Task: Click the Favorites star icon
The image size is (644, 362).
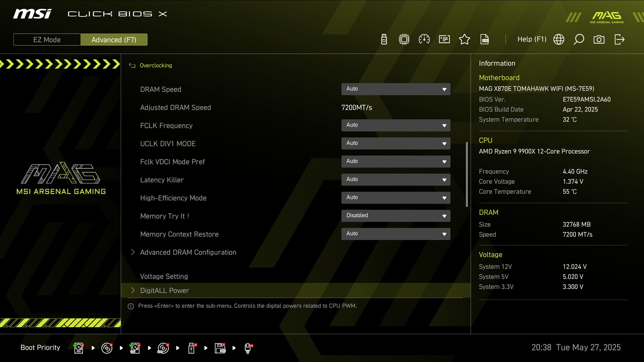Action: [465, 40]
